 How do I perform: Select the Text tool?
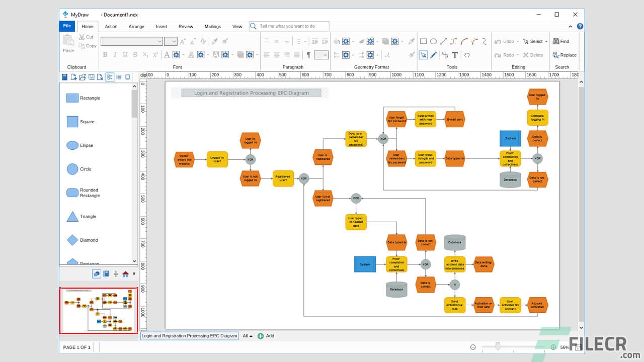(454, 55)
